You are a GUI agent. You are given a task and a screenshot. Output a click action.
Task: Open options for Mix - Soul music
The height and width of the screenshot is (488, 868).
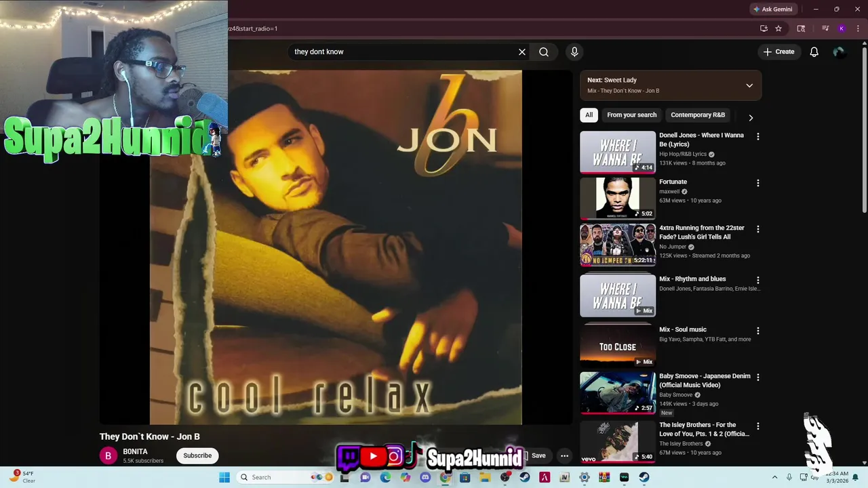point(757,331)
